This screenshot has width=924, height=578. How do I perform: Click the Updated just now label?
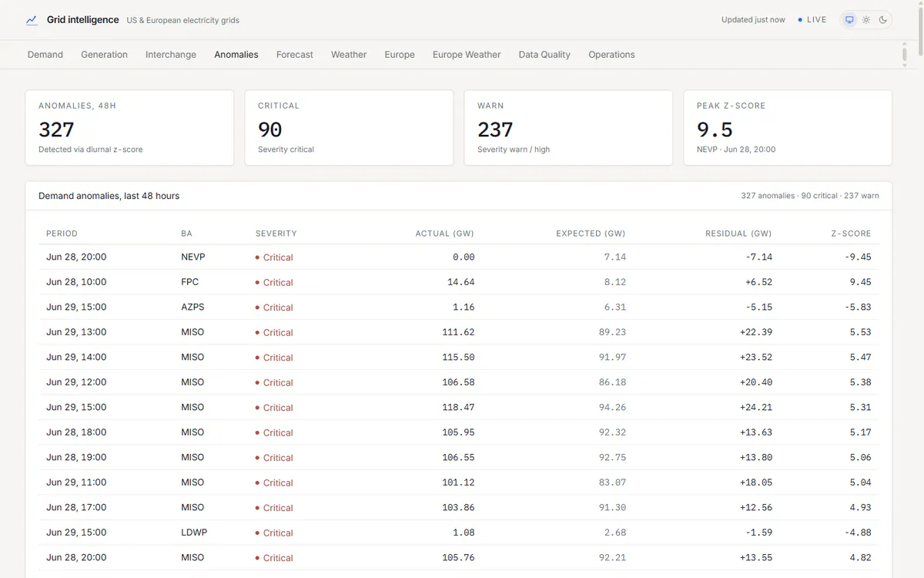point(753,20)
